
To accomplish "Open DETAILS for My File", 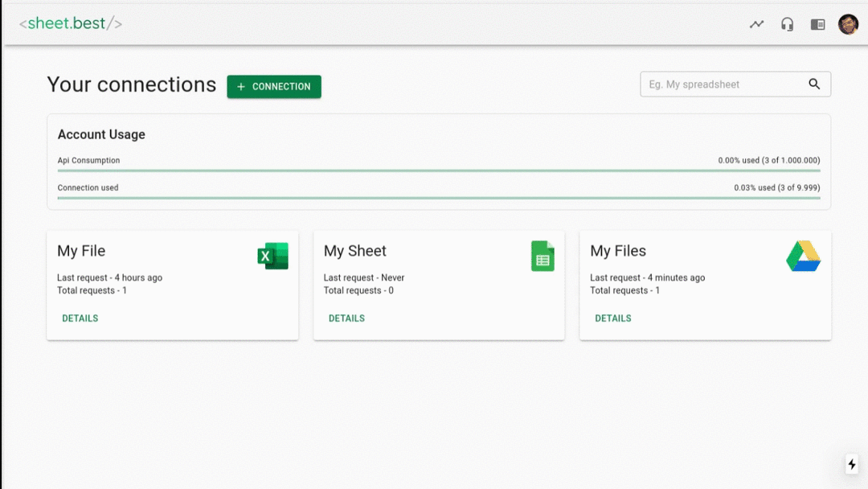I will click(80, 318).
